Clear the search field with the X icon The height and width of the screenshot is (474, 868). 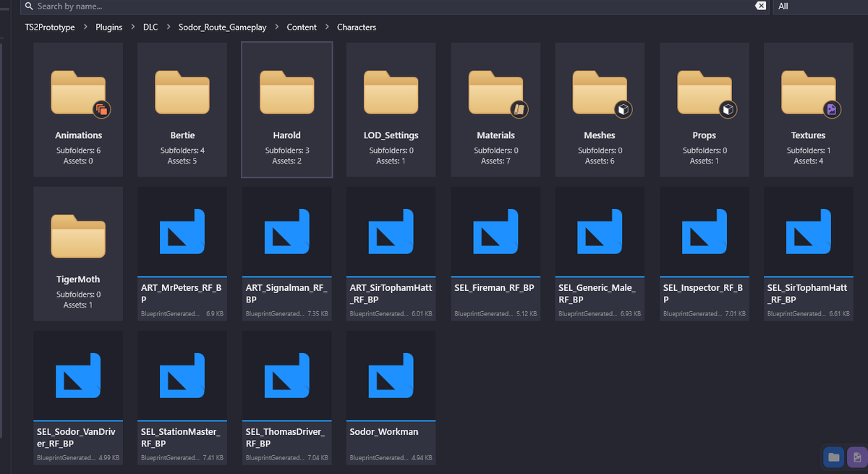click(x=760, y=6)
